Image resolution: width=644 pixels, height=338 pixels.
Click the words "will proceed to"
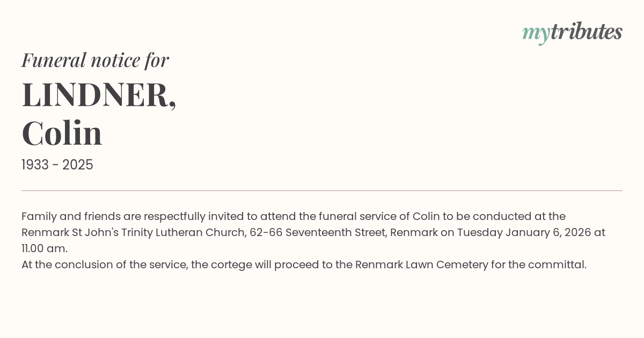pyautogui.click(x=293, y=264)
